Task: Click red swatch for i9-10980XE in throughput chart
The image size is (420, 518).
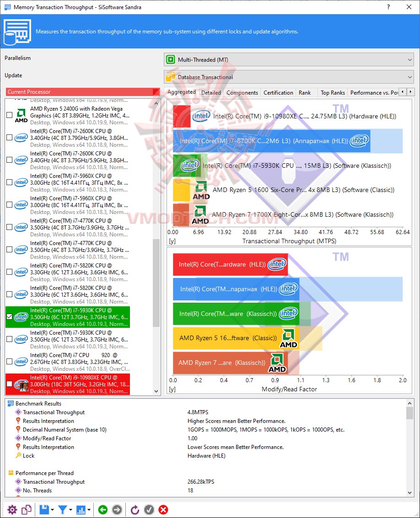Action: point(182,116)
